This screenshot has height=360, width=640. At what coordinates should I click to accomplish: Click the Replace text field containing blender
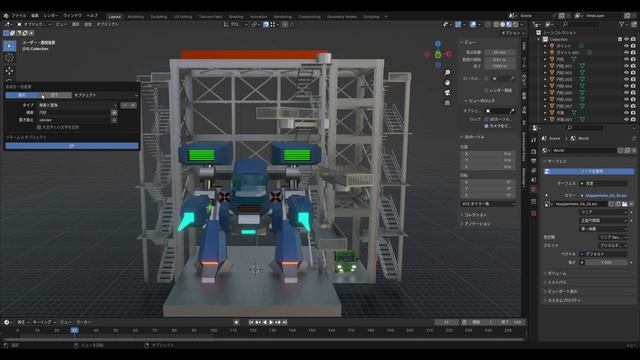(74, 120)
